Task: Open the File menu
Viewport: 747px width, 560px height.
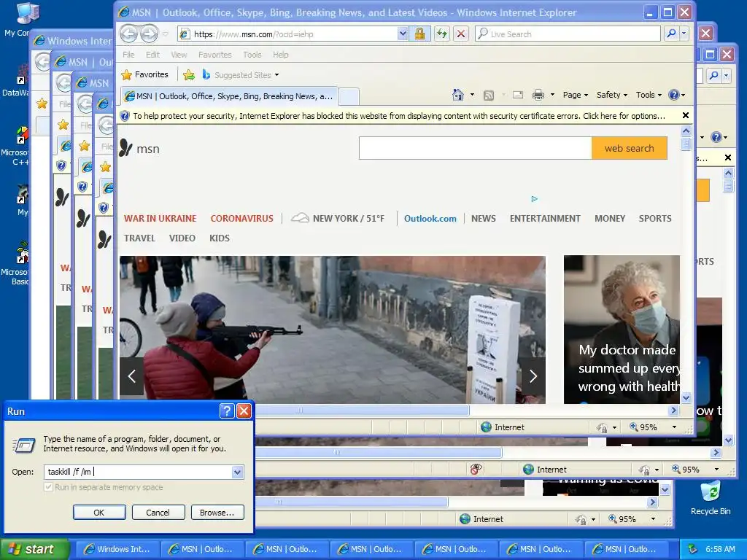Action: coord(128,55)
